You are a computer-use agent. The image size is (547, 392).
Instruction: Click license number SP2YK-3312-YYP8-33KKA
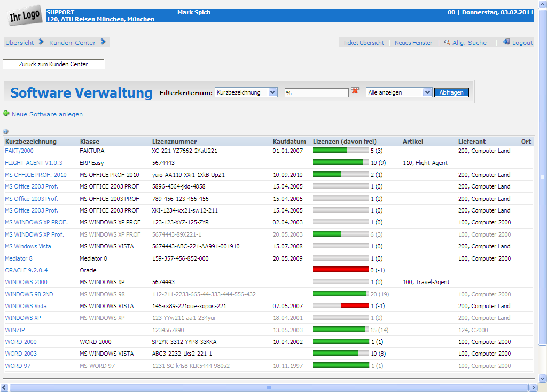pos(184,342)
